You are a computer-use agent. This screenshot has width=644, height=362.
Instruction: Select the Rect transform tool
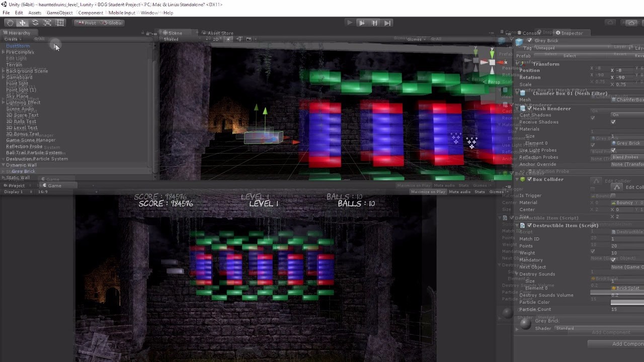coord(60,23)
